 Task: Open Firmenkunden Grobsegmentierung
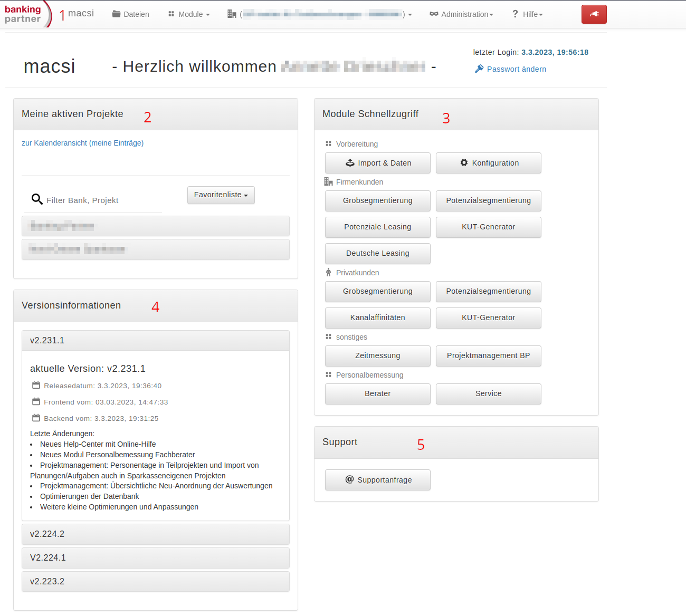(x=378, y=201)
